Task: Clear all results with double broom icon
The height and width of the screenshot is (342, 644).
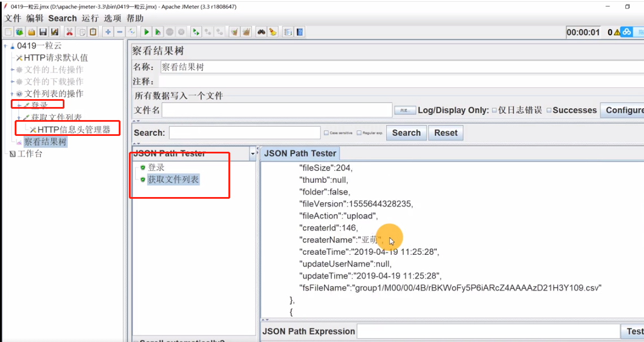Action: click(x=246, y=32)
